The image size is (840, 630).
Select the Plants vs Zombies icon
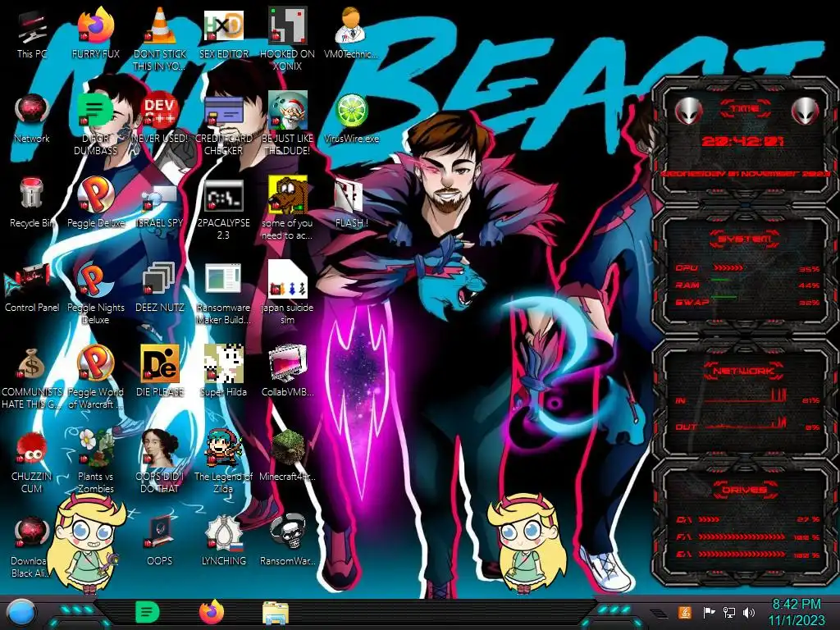tap(96, 463)
